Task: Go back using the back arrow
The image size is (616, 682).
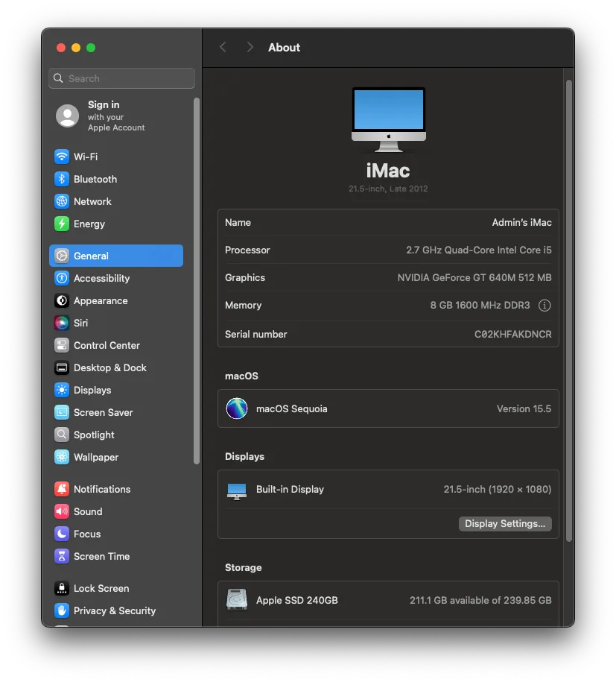Action: pyautogui.click(x=223, y=47)
